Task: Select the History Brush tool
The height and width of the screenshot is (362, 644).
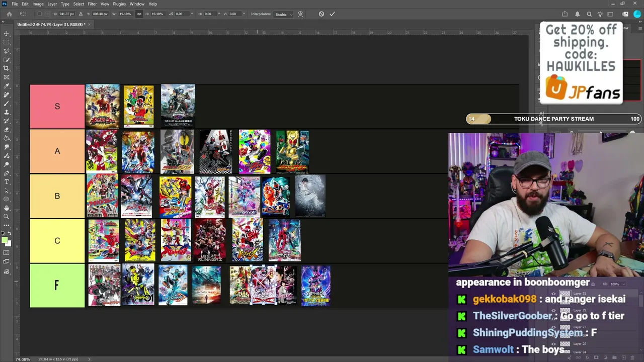Action: pos(7,121)
